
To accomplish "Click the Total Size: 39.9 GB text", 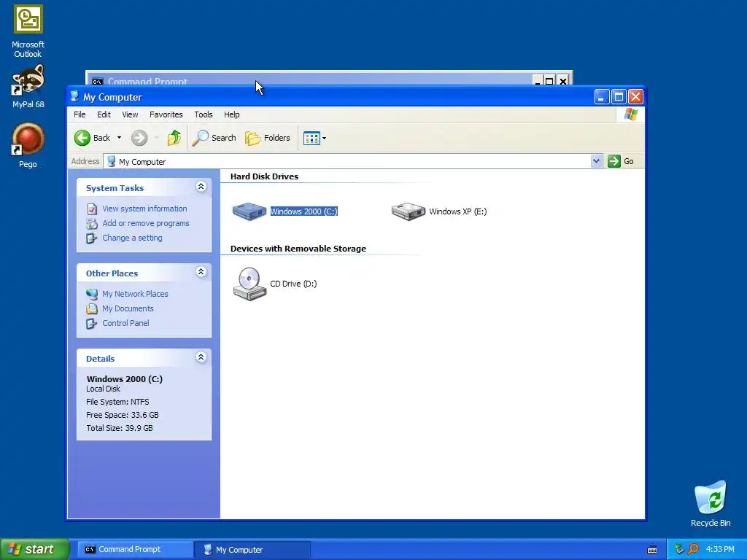I will [x=120, y=428].
